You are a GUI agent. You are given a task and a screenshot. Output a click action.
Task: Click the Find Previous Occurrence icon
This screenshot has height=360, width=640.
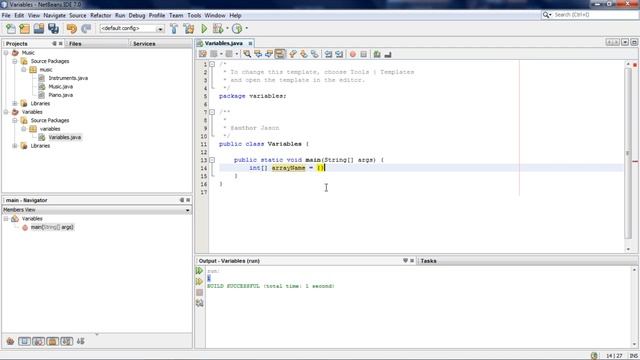pyautogui.click(x=258, y=54)
